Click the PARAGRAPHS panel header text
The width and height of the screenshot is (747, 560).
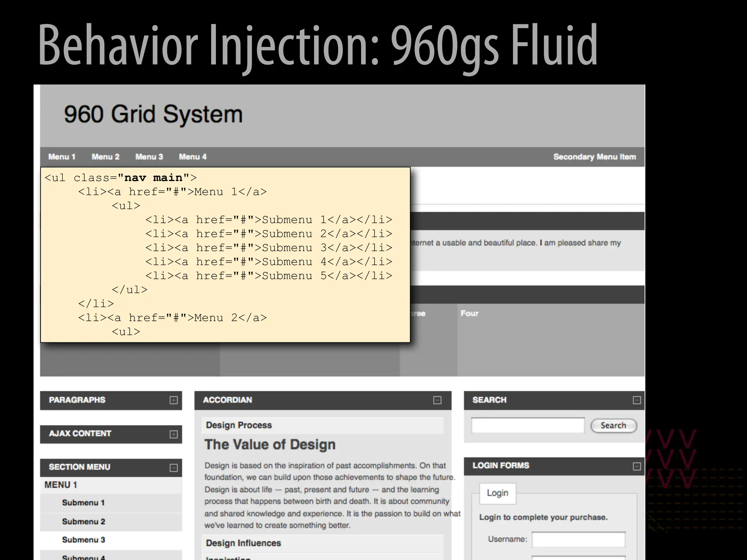click(x=77, y=400)
